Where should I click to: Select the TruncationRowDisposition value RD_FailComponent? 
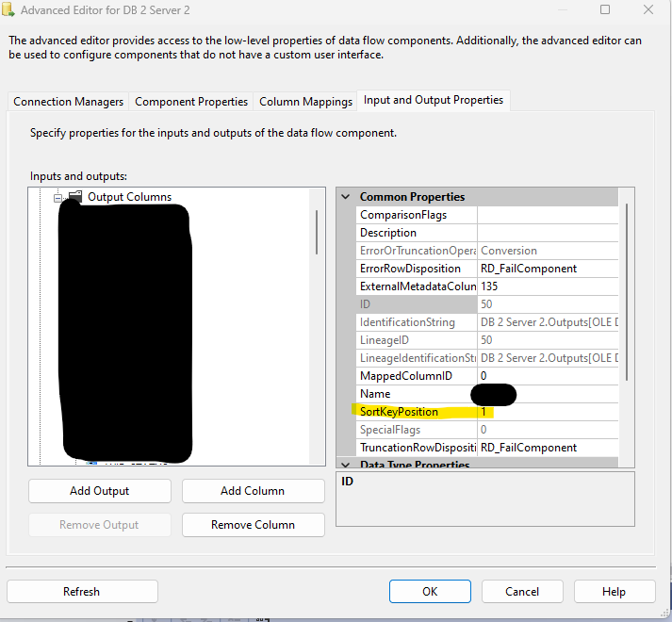(548, 448)
